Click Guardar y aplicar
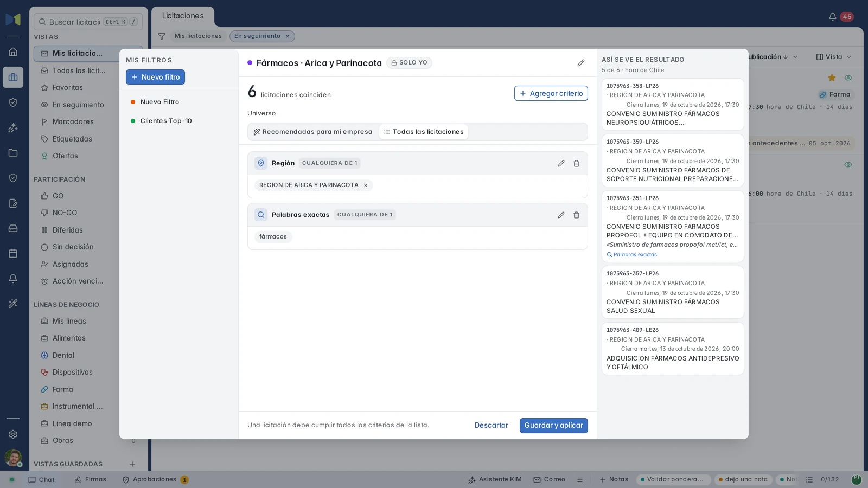Screen dimensions: 868x488 (x=553, y=426)
